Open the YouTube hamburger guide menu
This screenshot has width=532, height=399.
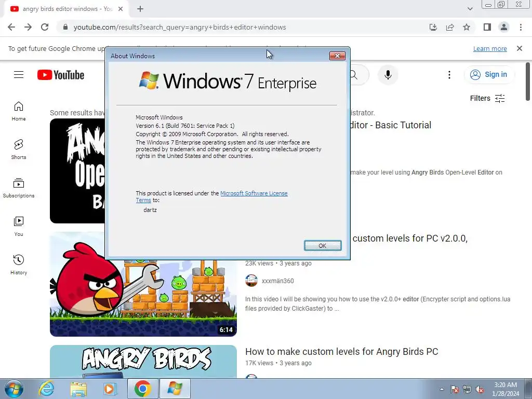click(x=19, y=75)
